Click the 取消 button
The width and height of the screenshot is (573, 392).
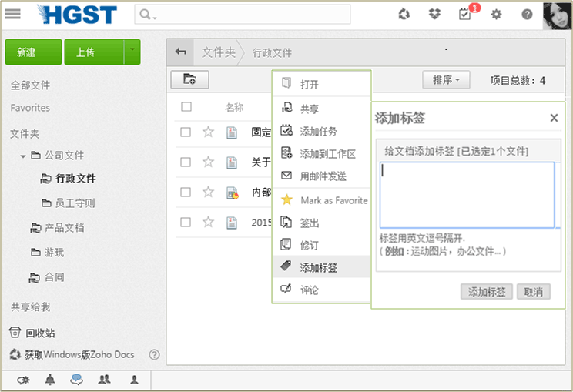pyautogui.click(x=533, y=292)
